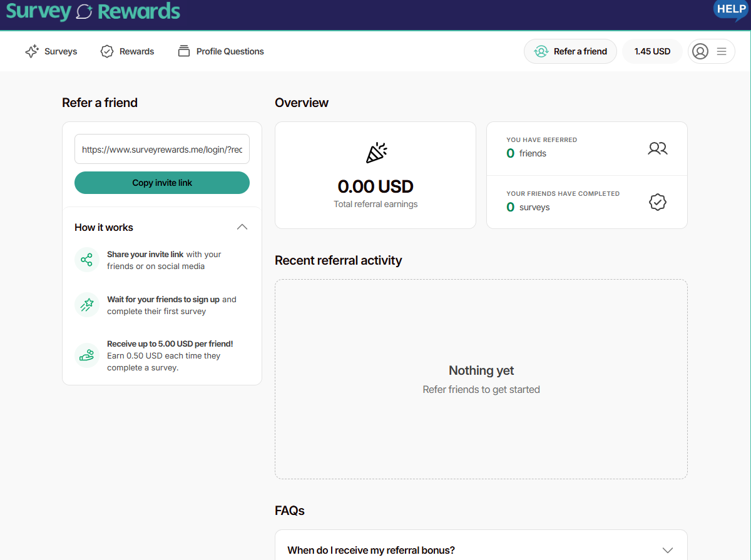Click the referred friends people icon

(657, 148)
